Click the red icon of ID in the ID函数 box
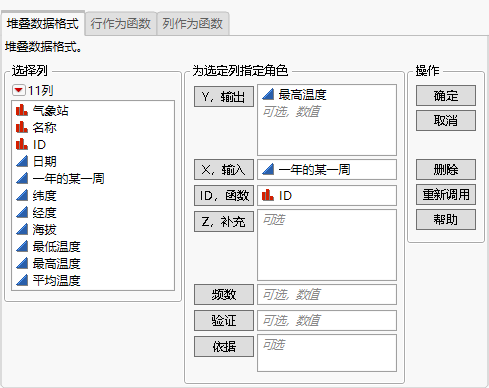Image resolution: width=489 pixels, height=388 pixels. [x=268, y=195]
